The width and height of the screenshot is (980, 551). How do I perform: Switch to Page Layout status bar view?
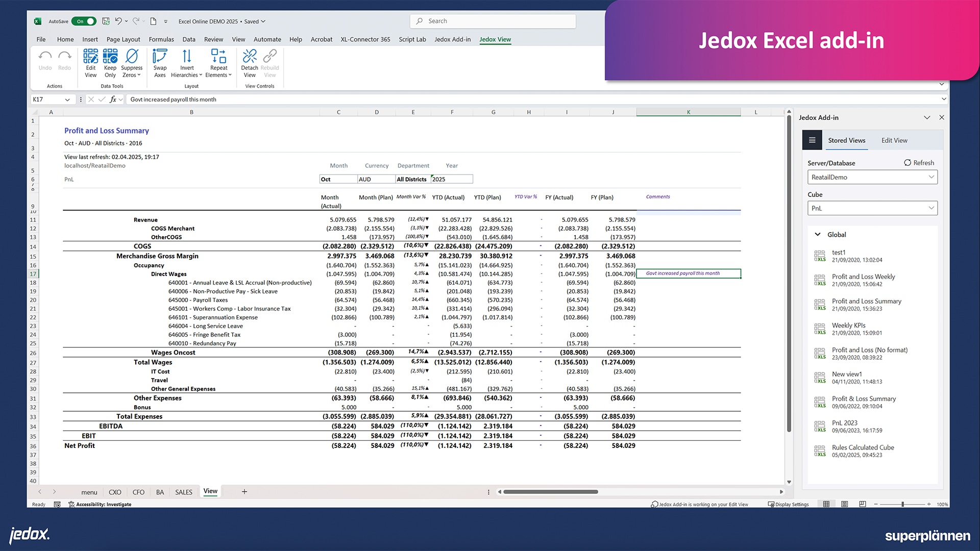845,504
